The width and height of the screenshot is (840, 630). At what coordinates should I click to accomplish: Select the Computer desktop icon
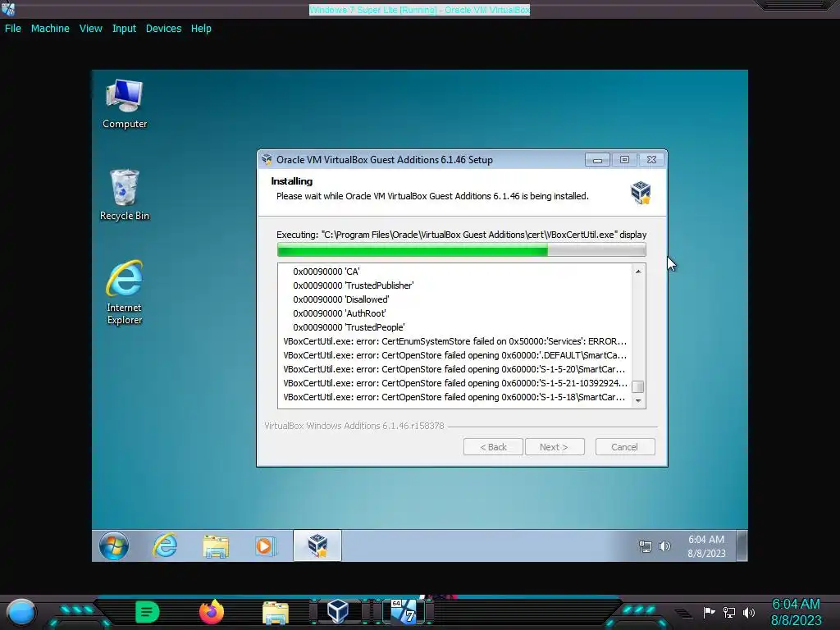125,104
